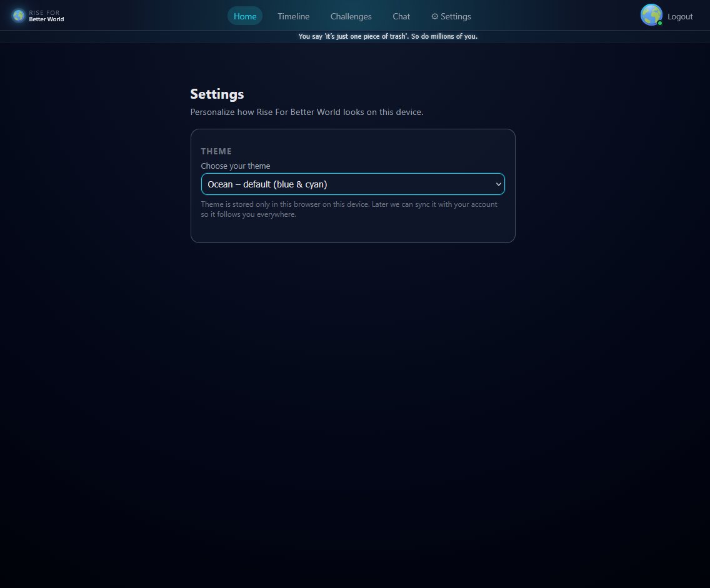Click the Home icon pill in the navbar

coord(245,16)
